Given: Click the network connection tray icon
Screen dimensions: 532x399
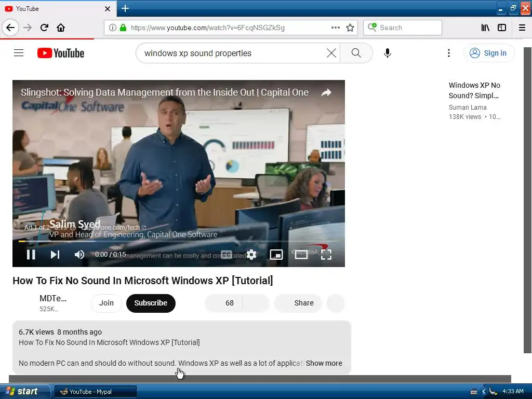Looking at the screenshot, I should [494, 392].
